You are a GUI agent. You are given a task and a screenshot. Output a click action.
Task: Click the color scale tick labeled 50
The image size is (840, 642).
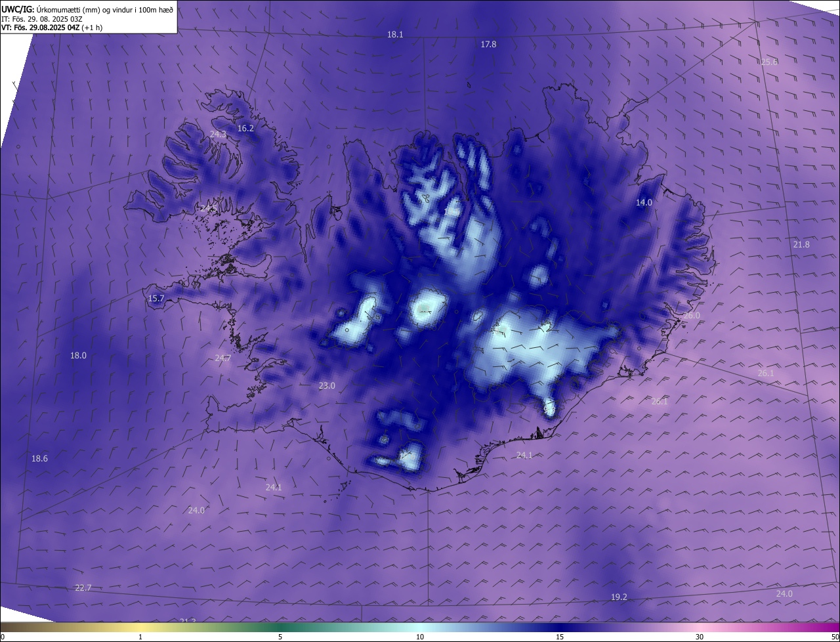pos(835,637)
